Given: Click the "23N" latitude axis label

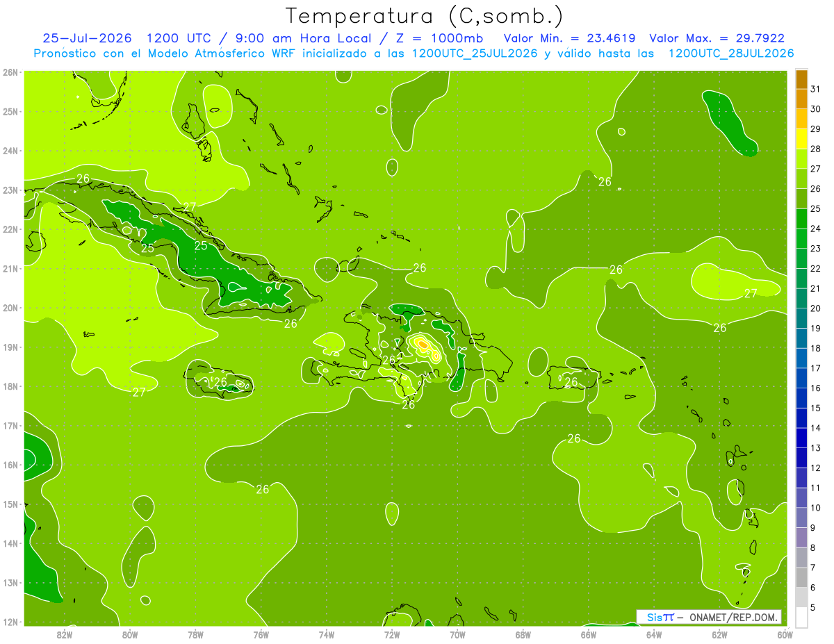Looking at the screenshot, I should pos(10,190).
